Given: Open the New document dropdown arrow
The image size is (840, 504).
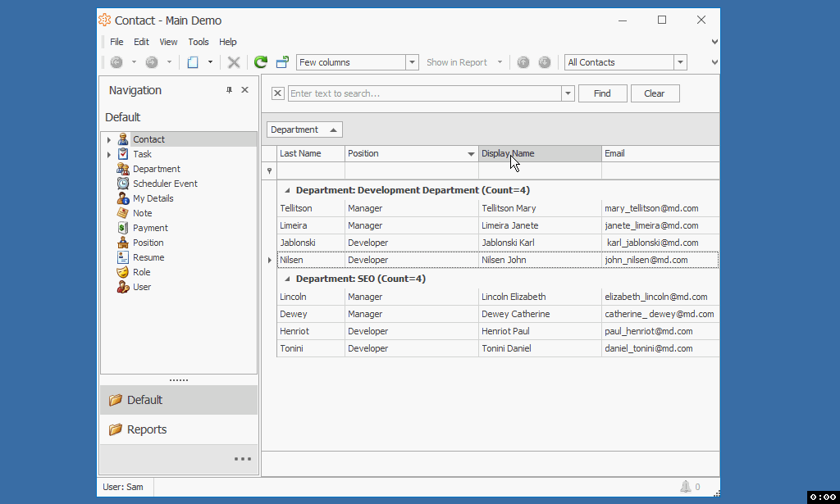Looking at the screenshot, I should tap(210, 62).
